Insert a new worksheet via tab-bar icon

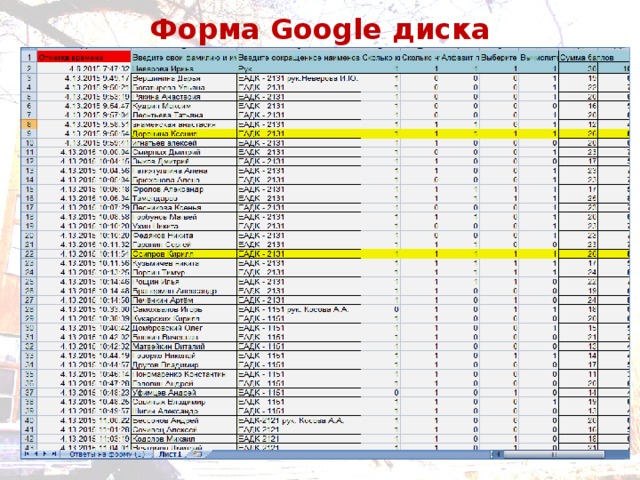coord(198,454)
